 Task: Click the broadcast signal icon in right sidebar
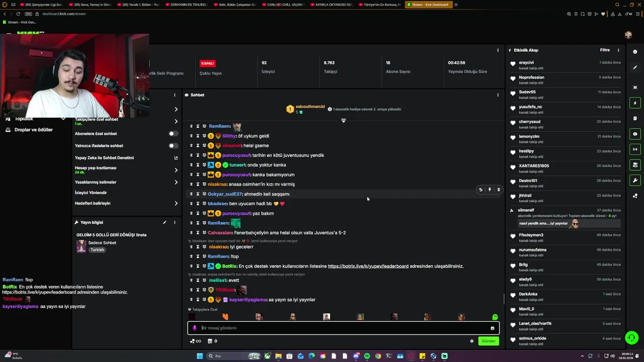[x=635, y=149]
